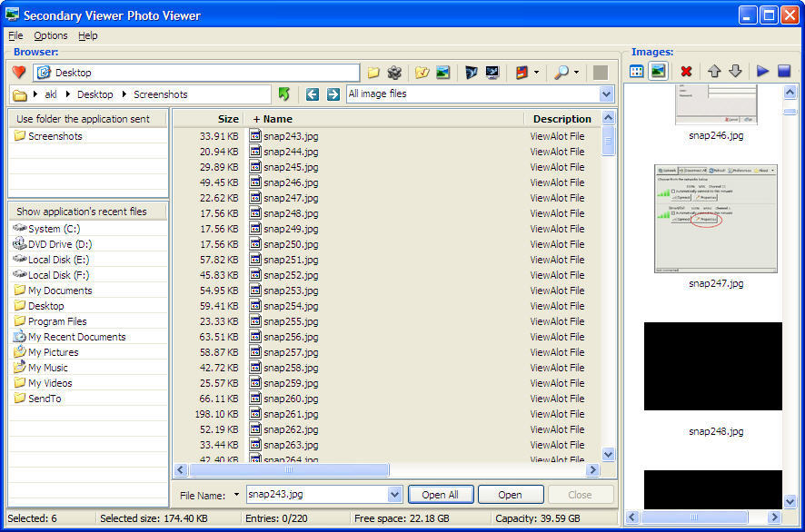Viewport: 805px width, 532px height.
Task: Open the File menu
Action: (x=15, y=35)
